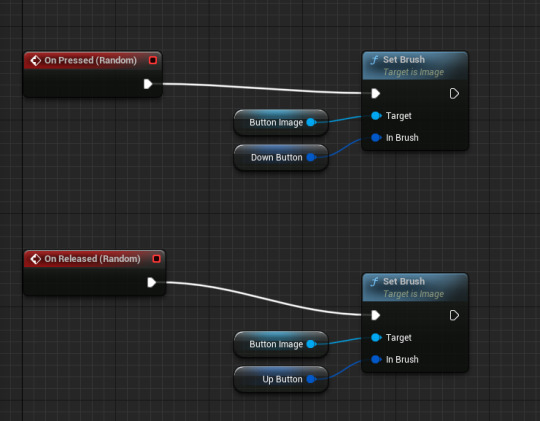Click function icon on upper Set Brush node
Screen dimensions: 540x421
pos(374,60)
